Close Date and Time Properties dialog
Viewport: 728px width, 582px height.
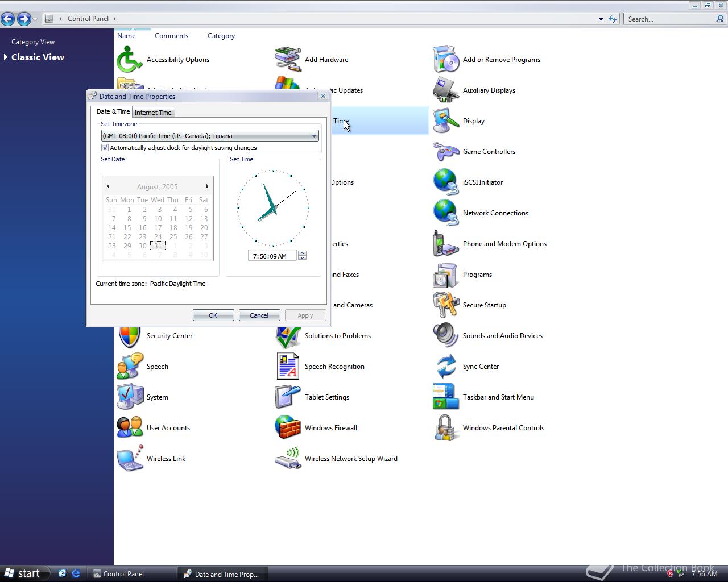click(323, 96)
